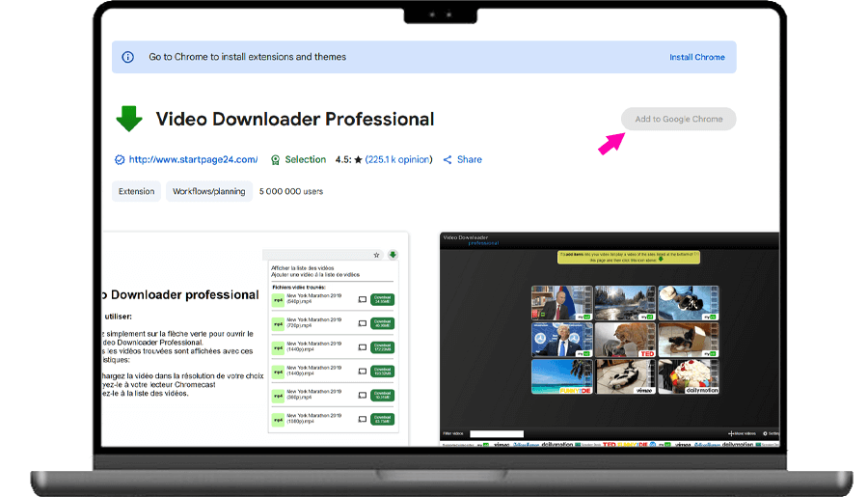Click the cast icon on the 540p row
868x497 pixels.
click(362, 299)
